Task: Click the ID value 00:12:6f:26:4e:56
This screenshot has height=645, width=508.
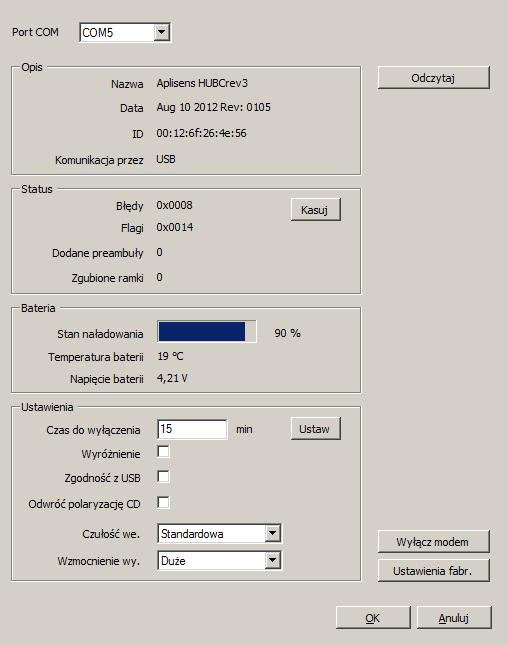Action: coord(201,133)
